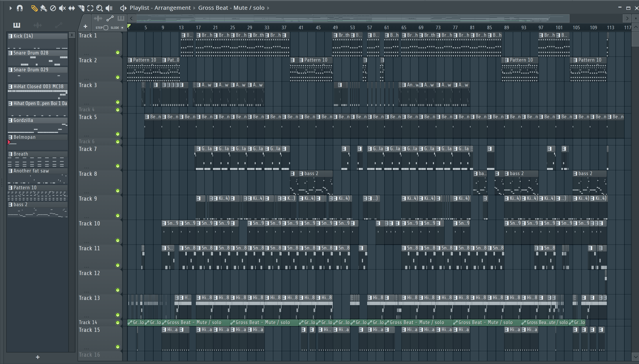Screen dimensions: 639x364
Task: Mute Track 1 with its green light
Action: point(118,53)
